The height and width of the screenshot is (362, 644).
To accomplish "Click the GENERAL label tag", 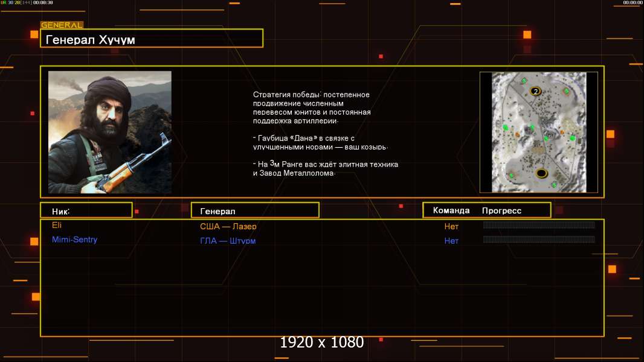I will click(x=62, y=25).
